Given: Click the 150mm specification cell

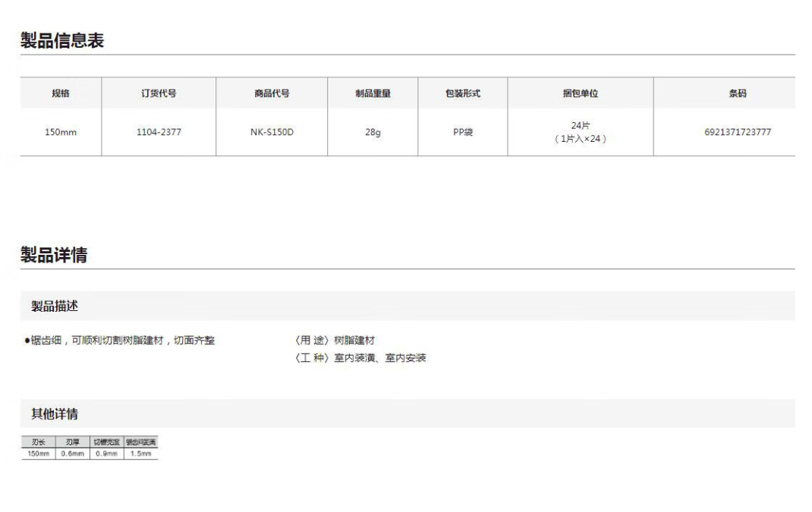Looking at the screenshot, I should [x=61, y=132].
